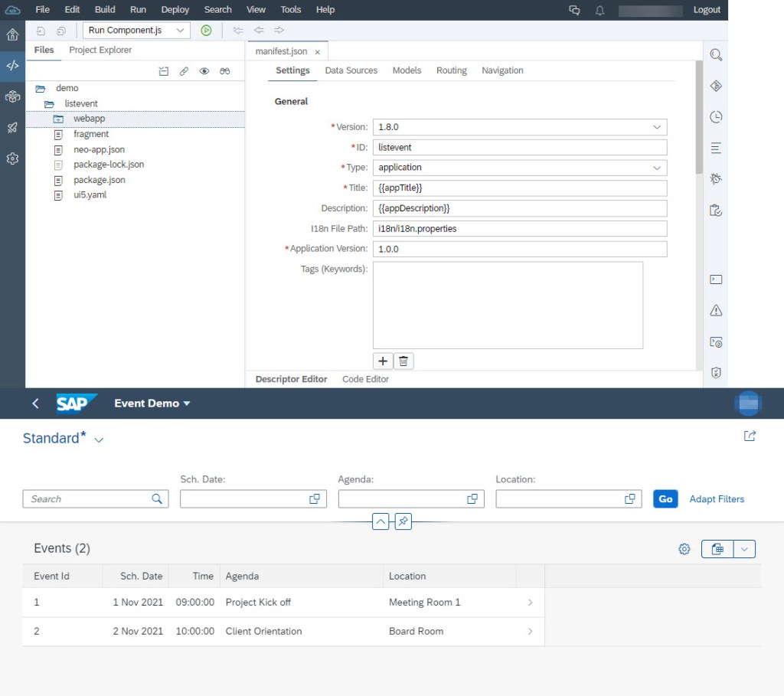Click the binoculars find icon in Files toolbar
Screen dimensions: 784x696
coord(225,70)
